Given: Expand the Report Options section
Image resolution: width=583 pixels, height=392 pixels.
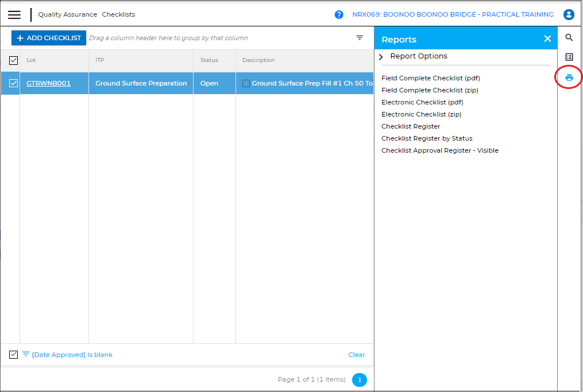Looking at the screenshot, I should [x=381, y=57].
